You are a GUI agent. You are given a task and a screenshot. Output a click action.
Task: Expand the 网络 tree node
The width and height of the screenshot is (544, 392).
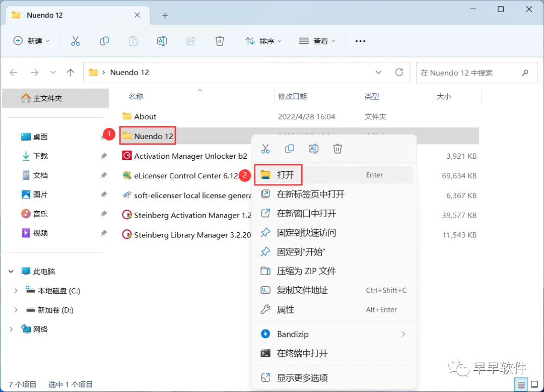coord(11,329)
